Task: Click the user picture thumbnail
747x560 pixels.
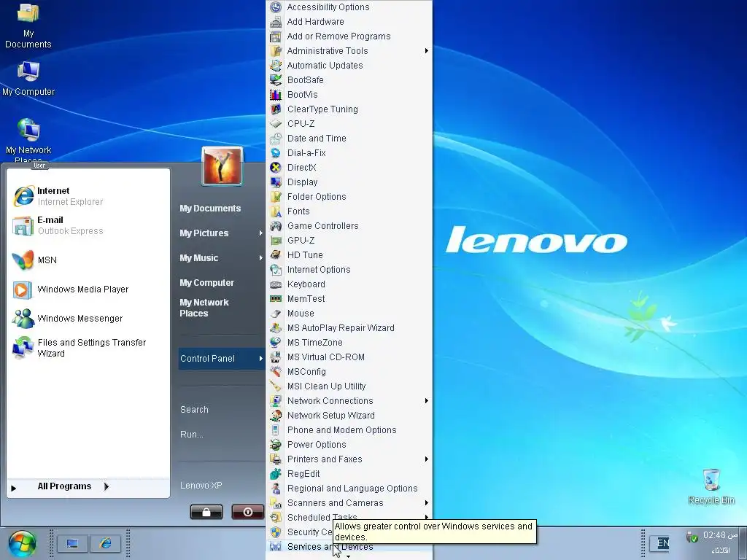Action: coord(222,166)
